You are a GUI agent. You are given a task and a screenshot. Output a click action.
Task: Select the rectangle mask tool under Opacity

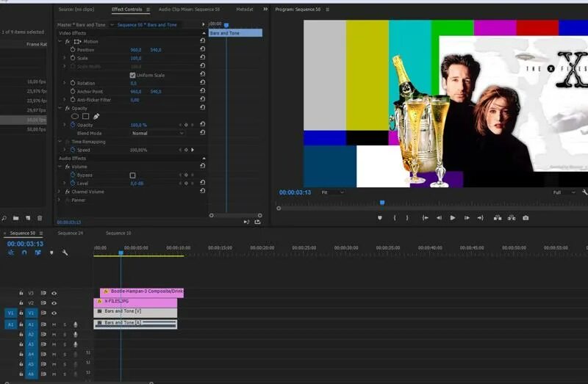(x=85, y=116)
